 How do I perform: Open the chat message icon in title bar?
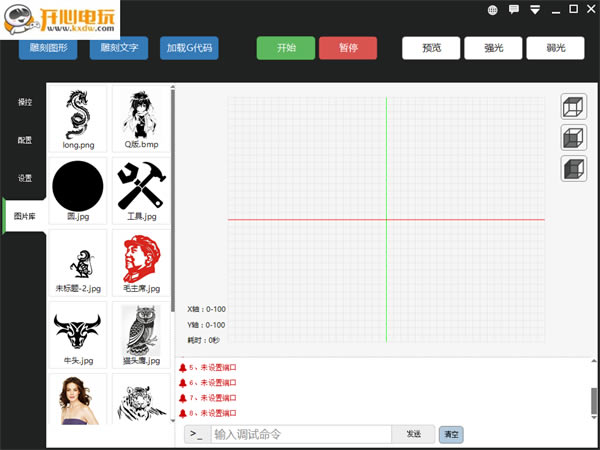point(514,10)
